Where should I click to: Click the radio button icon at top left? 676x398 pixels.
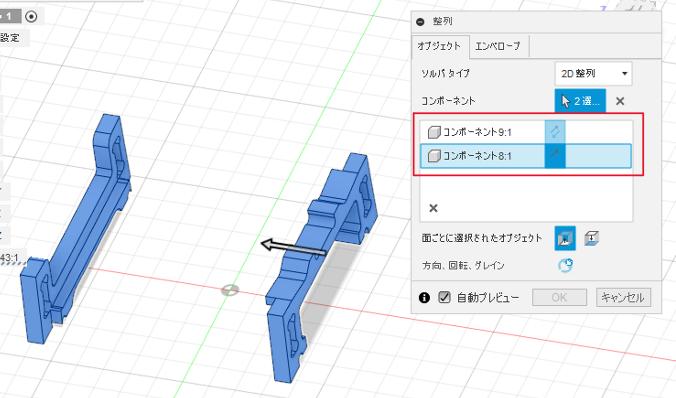tap(31, 17)
